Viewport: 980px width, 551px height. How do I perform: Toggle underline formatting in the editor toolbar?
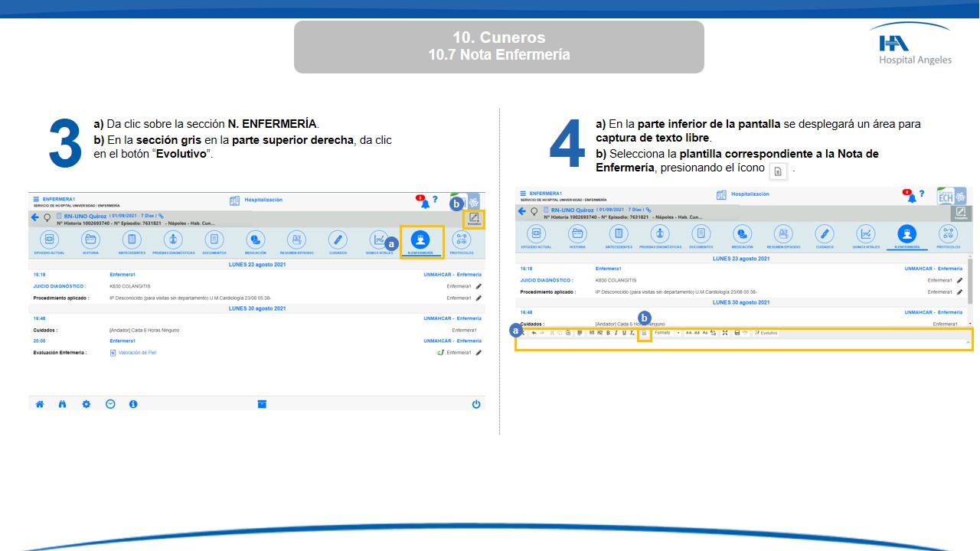point(624,333)
